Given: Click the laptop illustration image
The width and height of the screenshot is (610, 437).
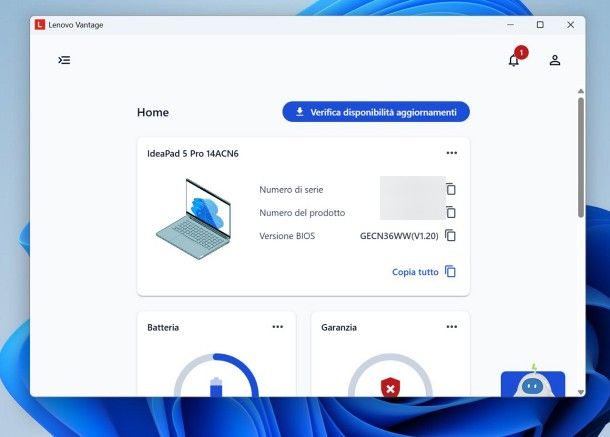Looking at the screenshot, I should (194, 219).
